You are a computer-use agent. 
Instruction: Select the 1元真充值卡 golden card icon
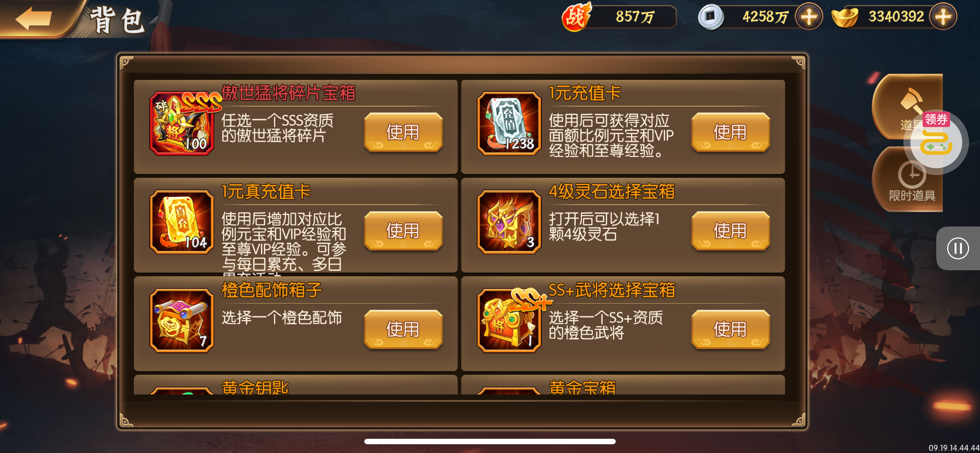pyautogui.click(x=182, y=222)
